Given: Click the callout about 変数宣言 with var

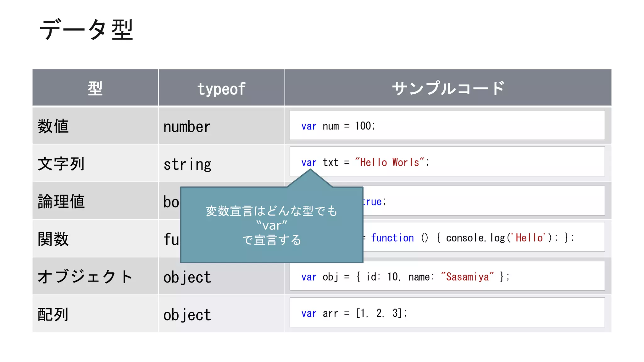Looking at the screenshot, I should click(272, 225).
